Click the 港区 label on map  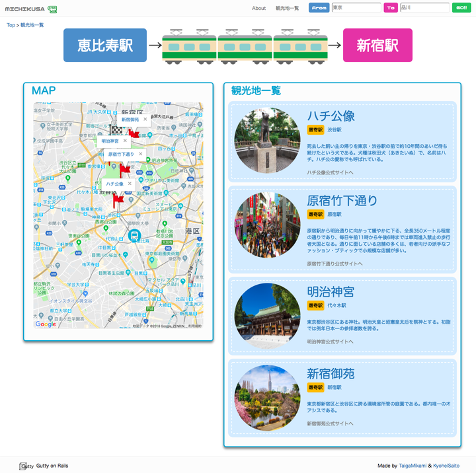[x=192, y=231]
